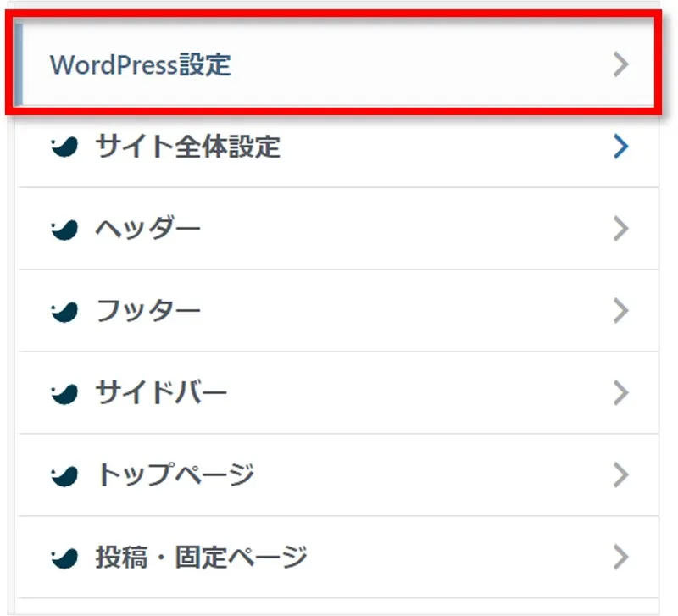Viewport: 678px width, 616px height.
Task: Click the whale icon beside サイト全体設定
Action: click(x=65, y=148)
